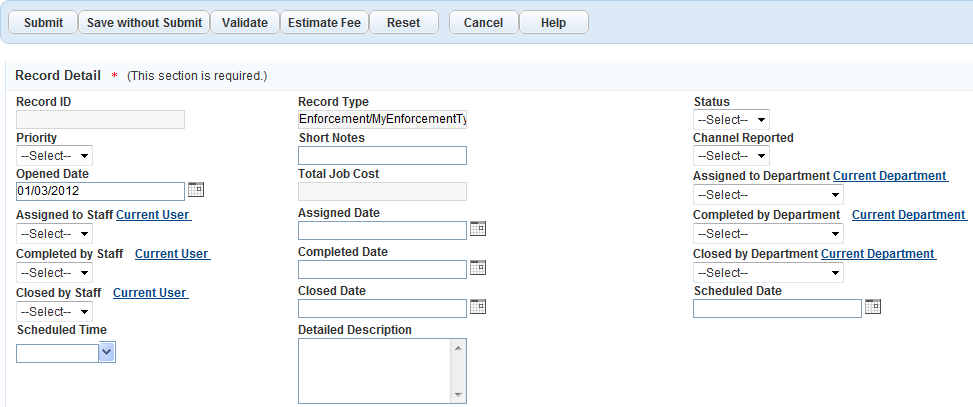Click into the Short Notes field
Image resolution: width=973 pixels, height=407 pixels.
(x=382, y=156)
